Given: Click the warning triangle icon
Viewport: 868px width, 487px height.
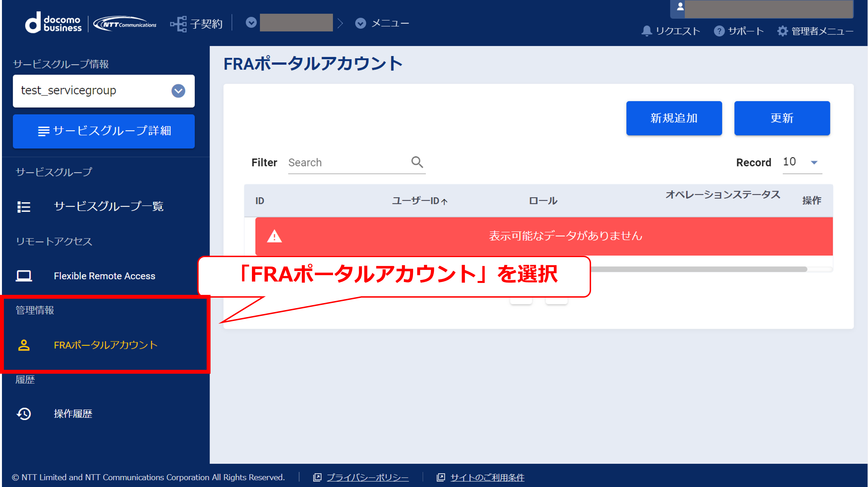Looking at the screenshot, I should coord(274,236).
